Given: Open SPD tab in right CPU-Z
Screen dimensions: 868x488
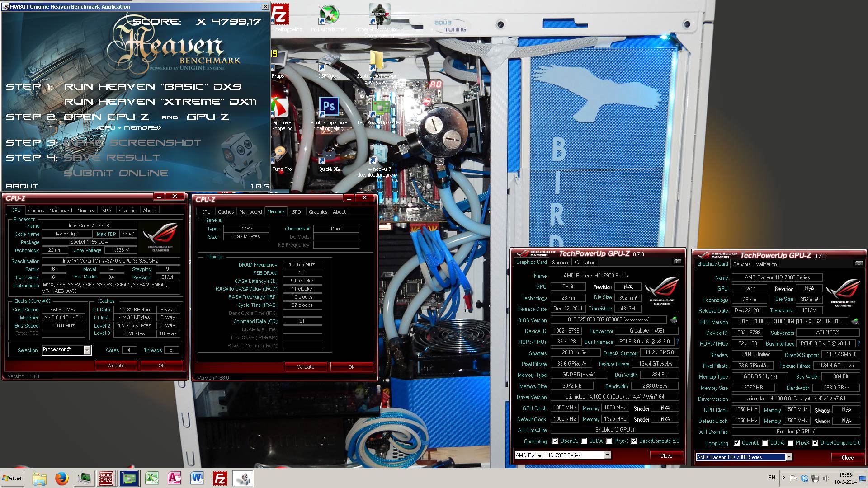Looking at the screenshot, I should [x=297, y=212].
